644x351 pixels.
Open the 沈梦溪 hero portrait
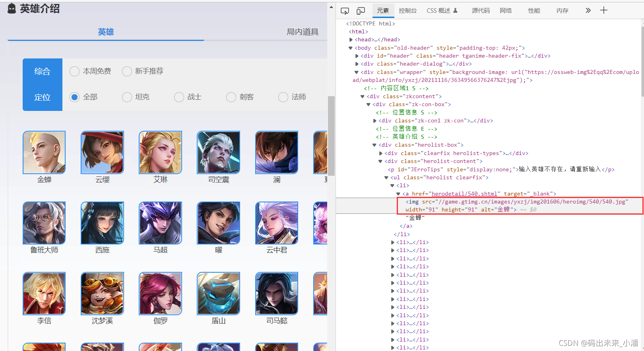(x=102, y=293)
